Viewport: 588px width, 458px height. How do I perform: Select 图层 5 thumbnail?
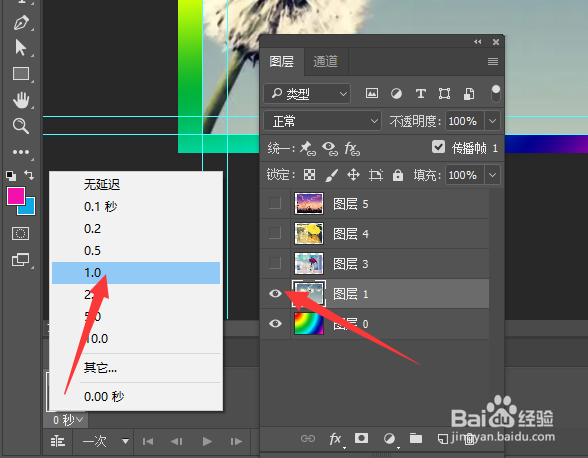pos(309,204)
